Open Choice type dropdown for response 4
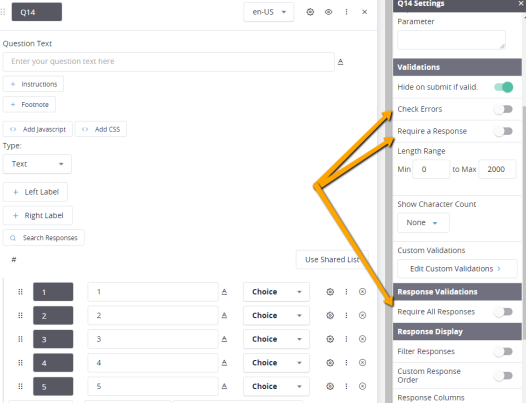This screenshot has height=403, width=526. 276,363
